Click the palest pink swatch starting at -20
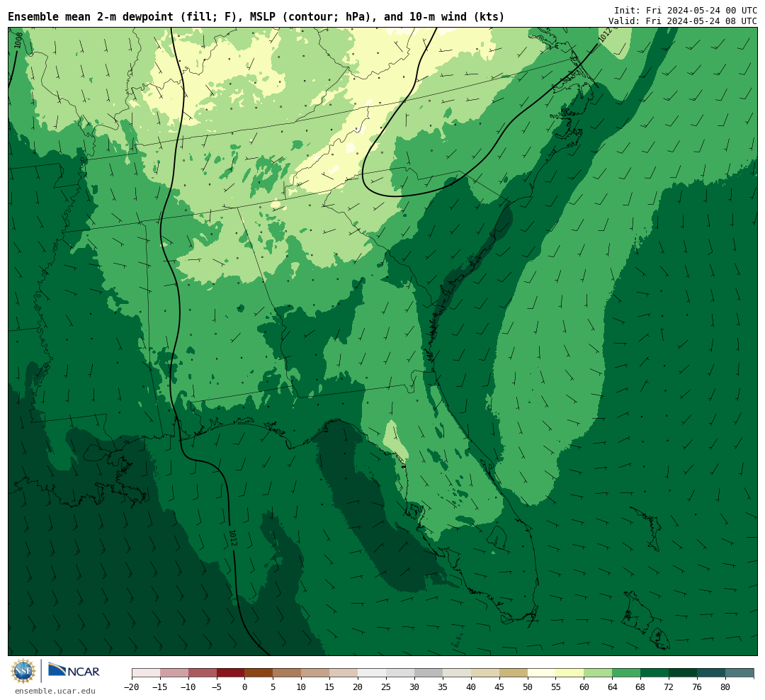765x700 pixels. (x=146, y=673)
